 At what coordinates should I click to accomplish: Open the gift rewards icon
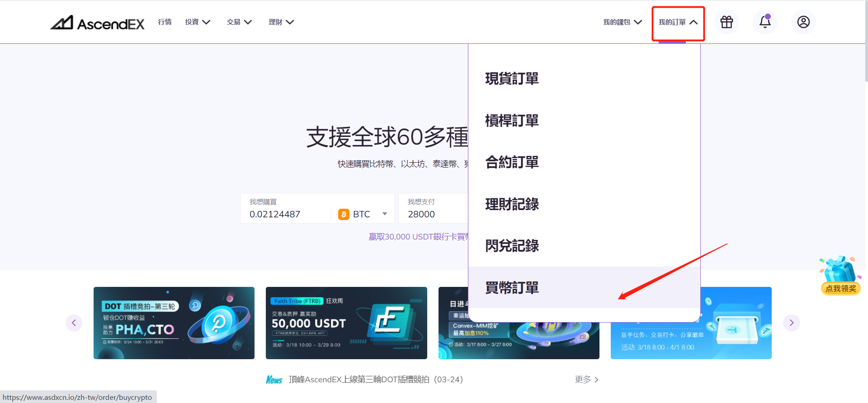pos(726,22)
